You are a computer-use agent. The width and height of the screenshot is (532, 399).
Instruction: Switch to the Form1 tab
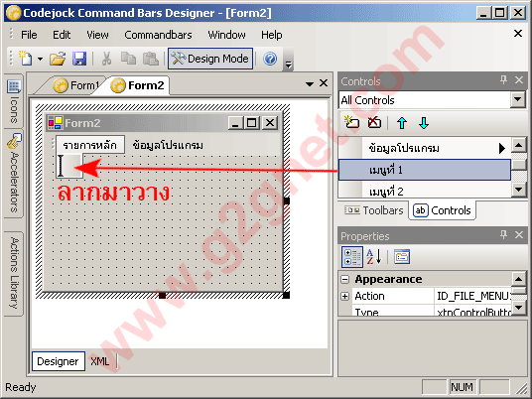point(76,85)
